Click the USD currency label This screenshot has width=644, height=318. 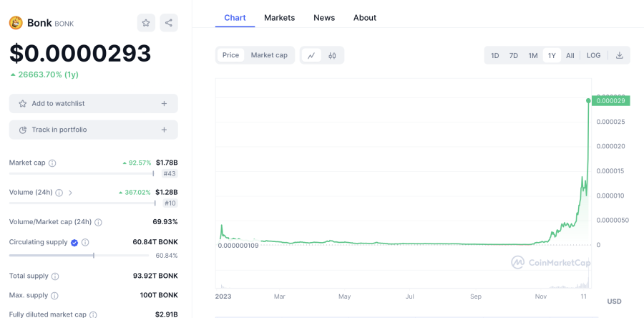tap(614, 302)
